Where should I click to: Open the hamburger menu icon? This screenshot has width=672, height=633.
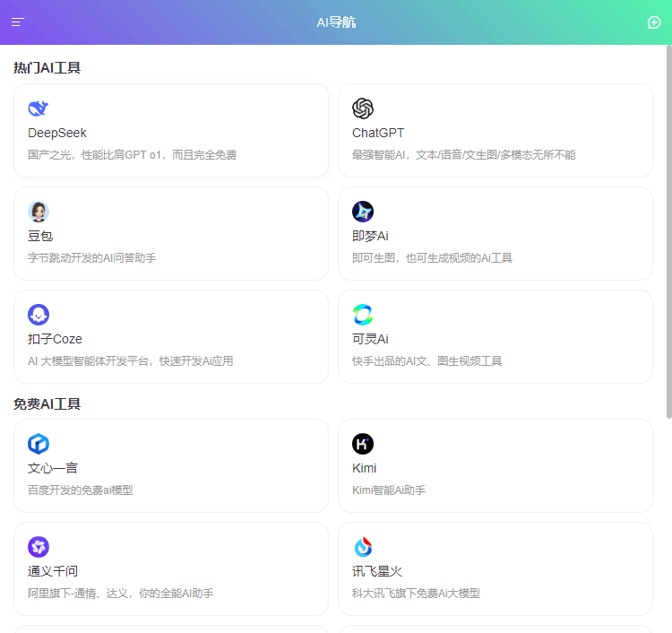tap(18, 22)
